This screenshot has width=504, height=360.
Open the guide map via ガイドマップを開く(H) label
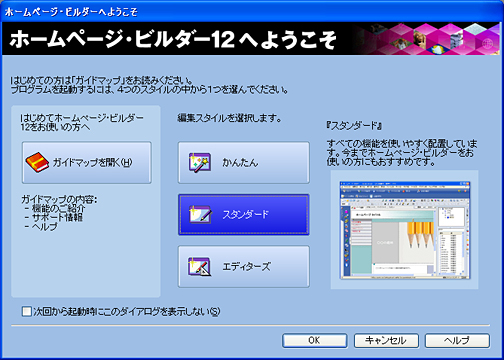(x=93, y=163)
